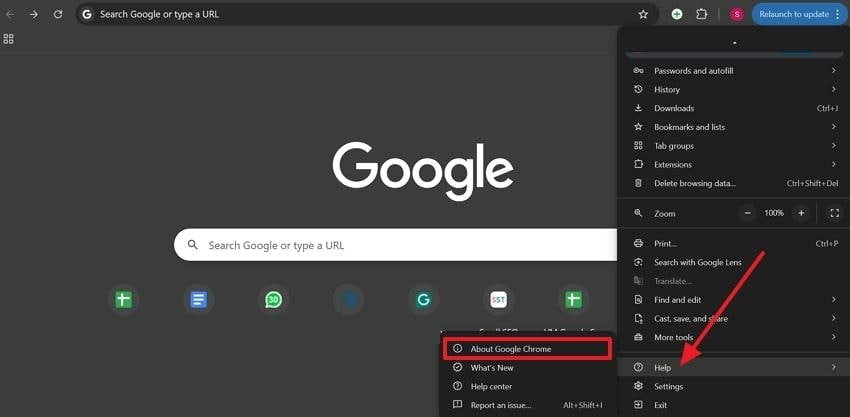Decrease zoom with the minus button

tap(748, 213)
